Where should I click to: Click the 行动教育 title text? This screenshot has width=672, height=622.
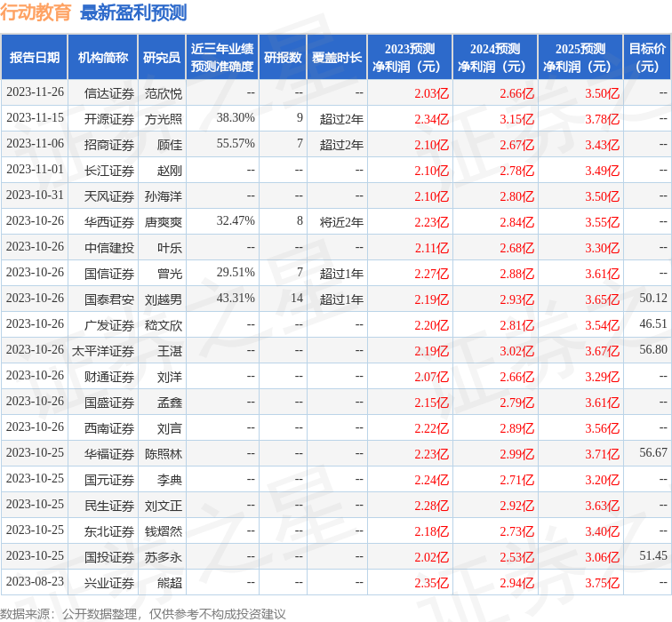coord(36,12)
